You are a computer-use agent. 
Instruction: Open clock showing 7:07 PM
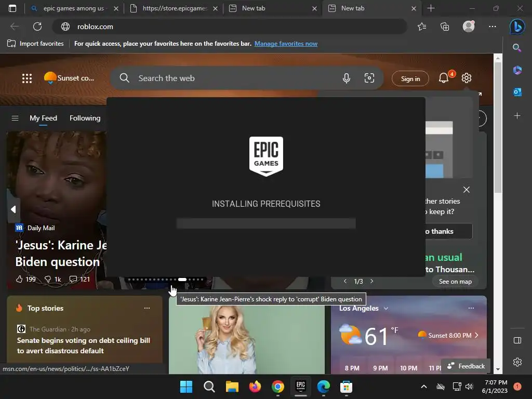pos(495,387)
